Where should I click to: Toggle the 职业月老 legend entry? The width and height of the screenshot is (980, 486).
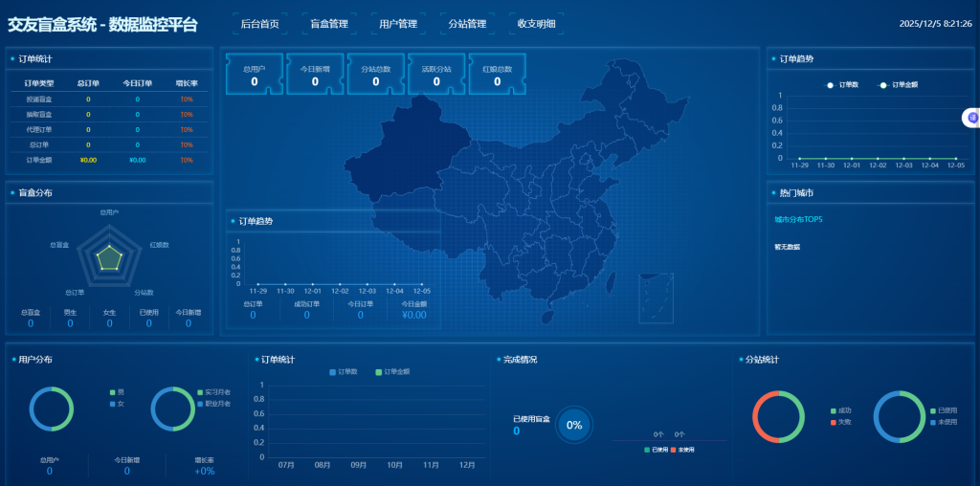pos(213,404)
